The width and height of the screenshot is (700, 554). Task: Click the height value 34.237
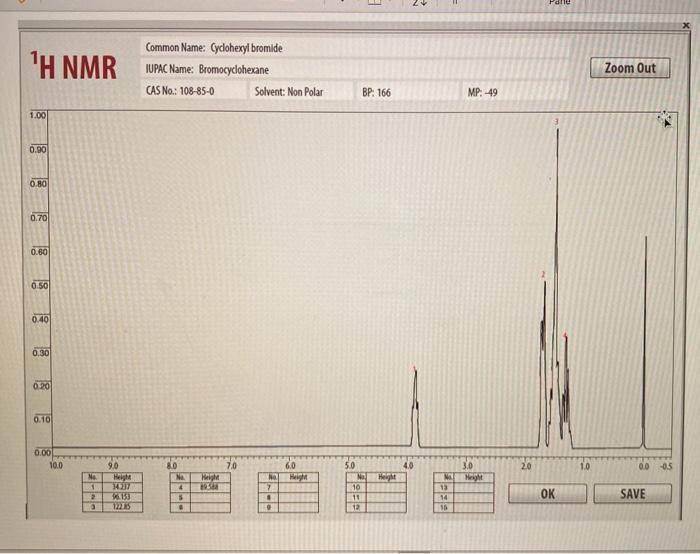click(x=122, y=487)
